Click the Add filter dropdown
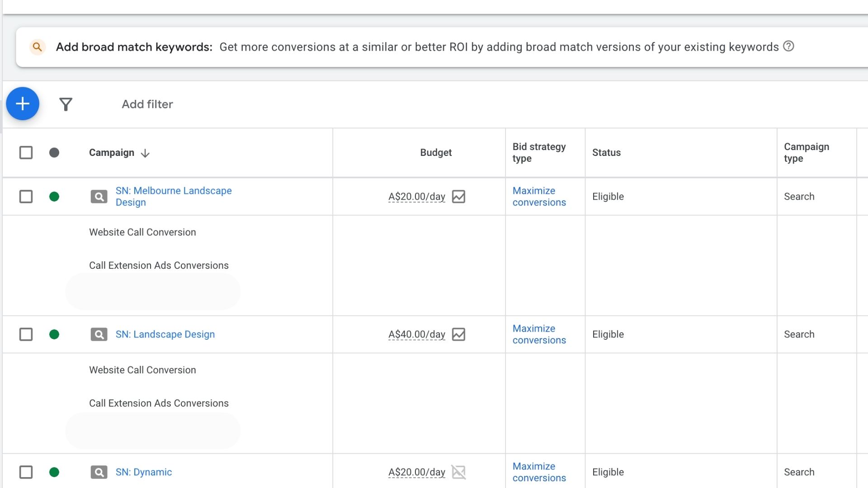The height and width of the screenshot is (488, 868). [148, 103]
